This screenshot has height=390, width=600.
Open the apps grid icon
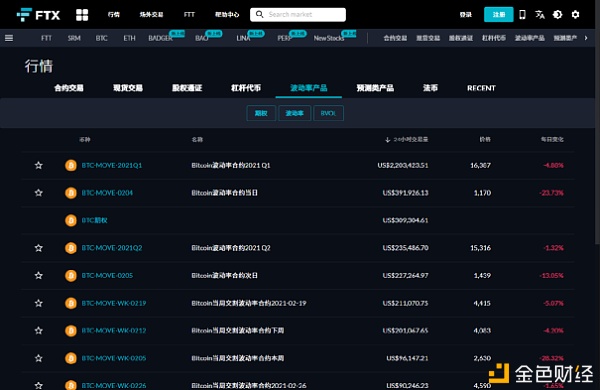(82, 15)
